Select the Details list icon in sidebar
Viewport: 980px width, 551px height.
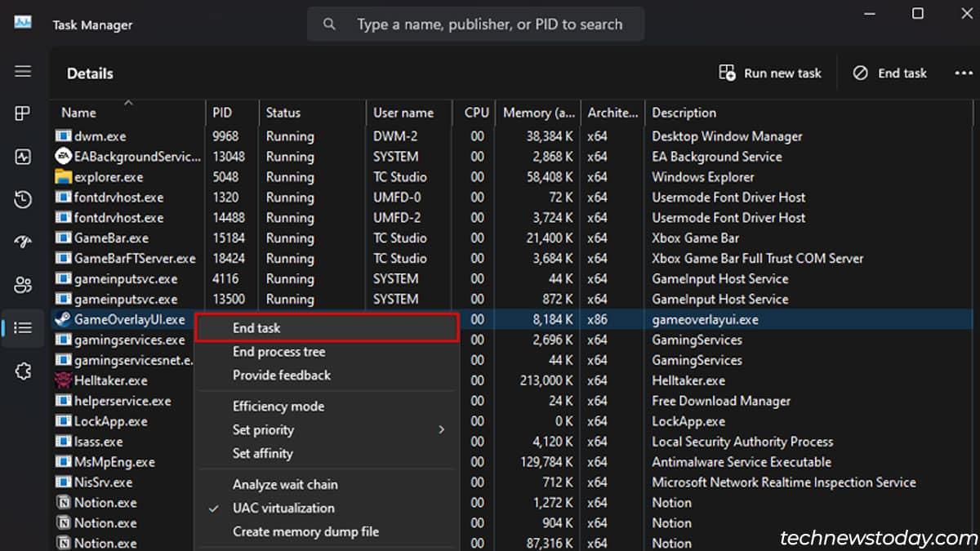[x=23, y=327]
